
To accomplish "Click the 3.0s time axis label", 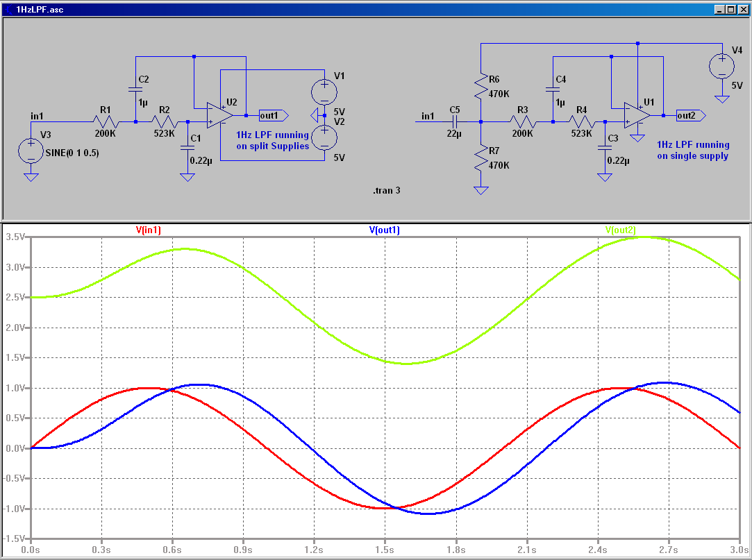I will 739,550.
